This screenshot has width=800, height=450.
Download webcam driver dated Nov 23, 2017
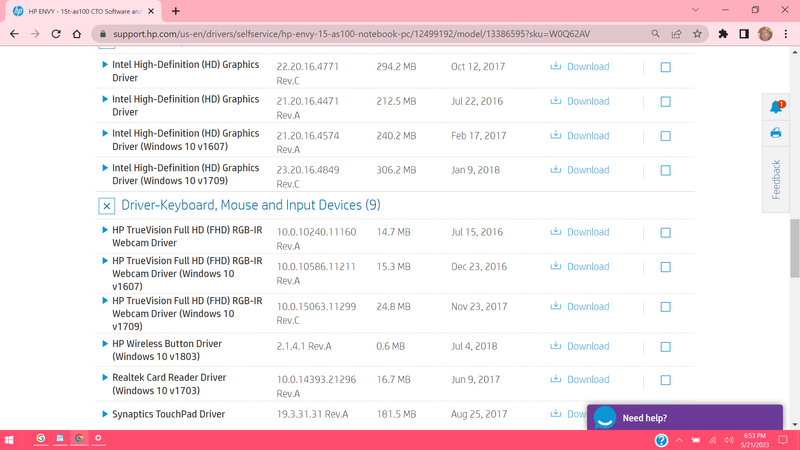588,306
